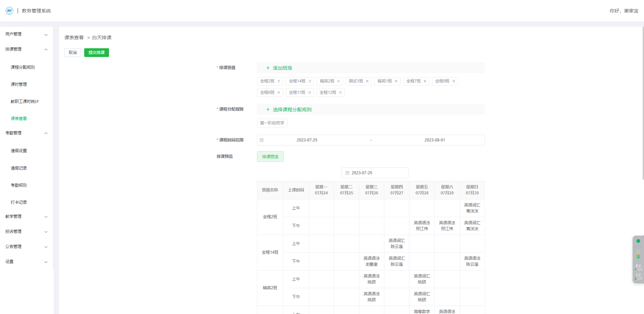Click end date 2023-08-01 in range field
The width and height of the screenshot is (644, 314).
435,140
